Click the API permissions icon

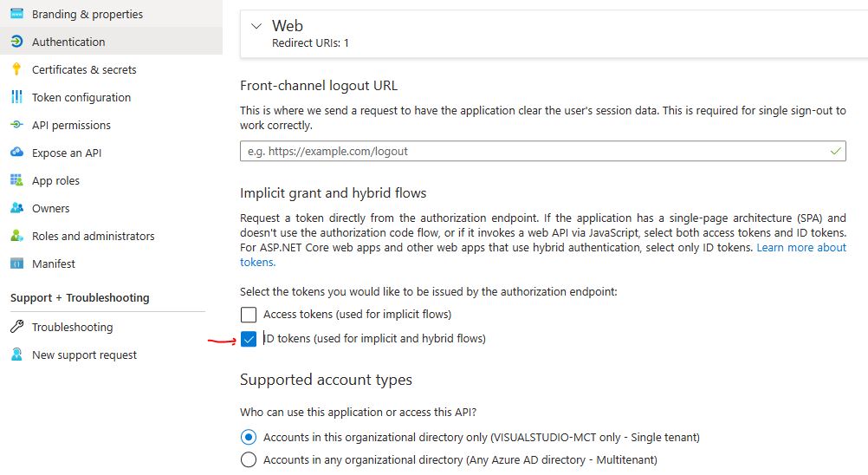pos(16,125)
